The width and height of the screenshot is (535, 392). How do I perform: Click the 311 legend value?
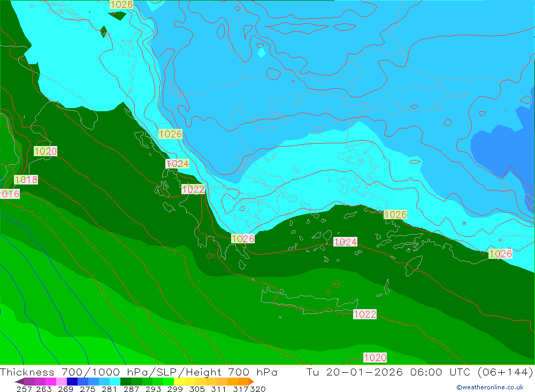click(218, 389)
